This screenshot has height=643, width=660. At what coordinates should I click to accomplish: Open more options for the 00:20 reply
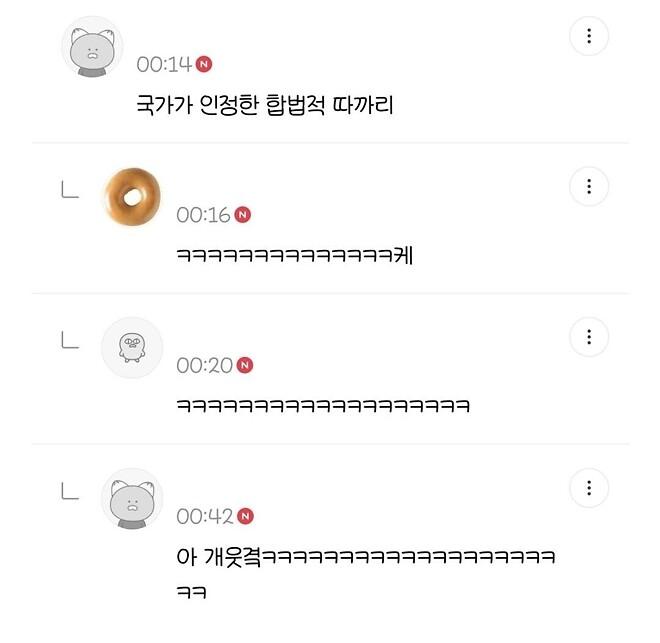tap(589, 337)
